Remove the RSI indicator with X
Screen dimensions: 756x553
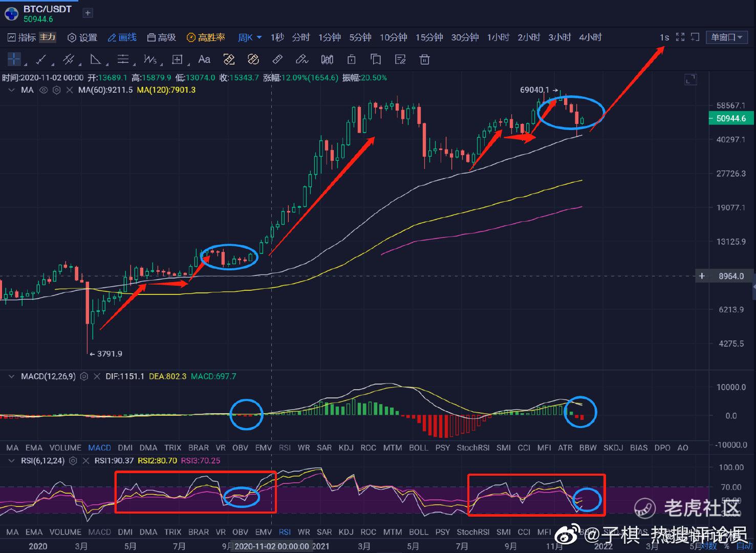pyautogui.click(x=85, y=461)
